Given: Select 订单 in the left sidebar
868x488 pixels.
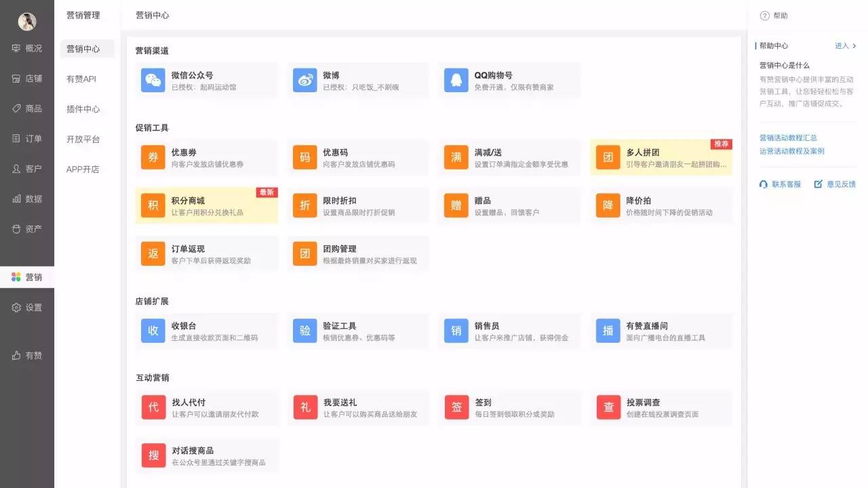Looking at the screenshot, I should (27, 139).
